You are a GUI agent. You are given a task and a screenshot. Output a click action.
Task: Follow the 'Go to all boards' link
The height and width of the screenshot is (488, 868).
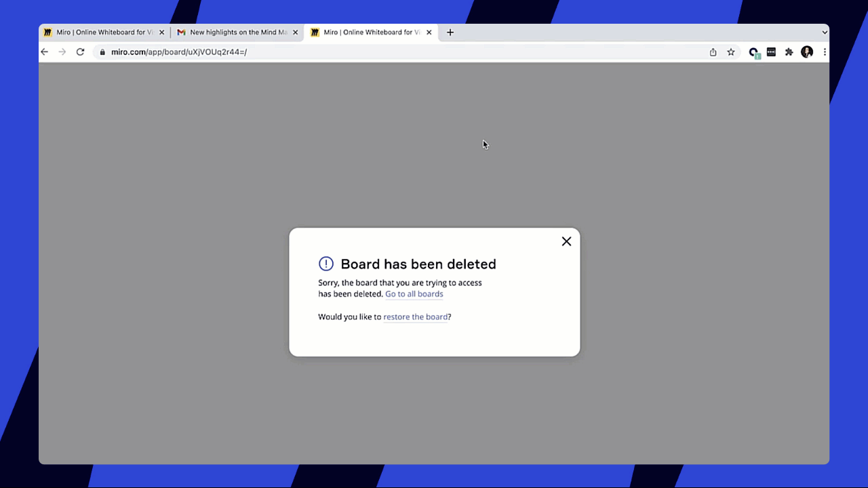tap(414, 294)
